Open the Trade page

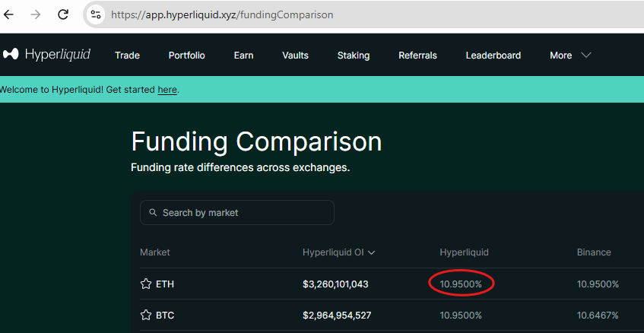[x=127, y=55]
